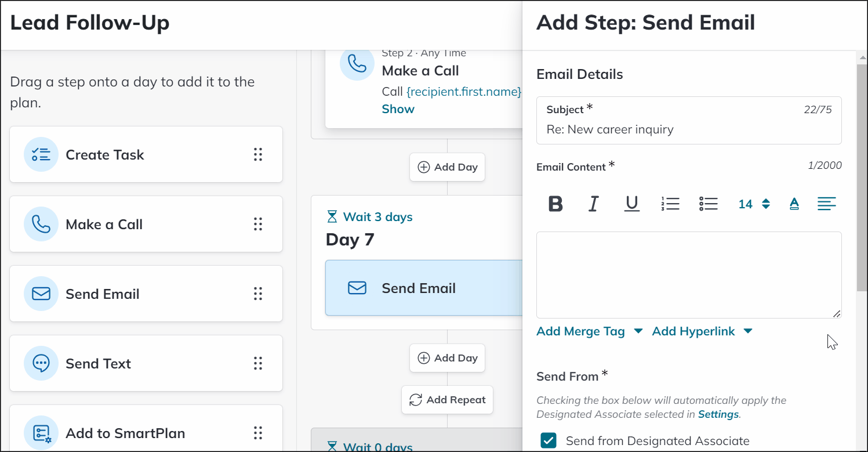Click the envelope icon in Day 7 step
This screenshot has height=452, width=868.
[357, 288]
